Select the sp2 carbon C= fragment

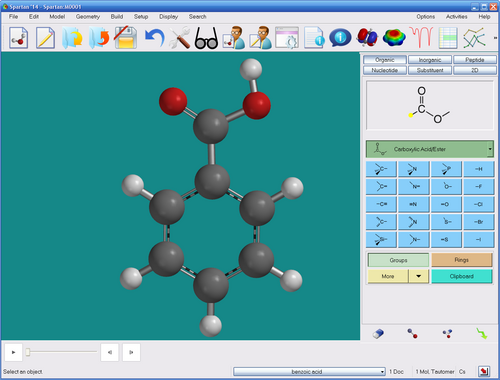(x=381, y=187)
